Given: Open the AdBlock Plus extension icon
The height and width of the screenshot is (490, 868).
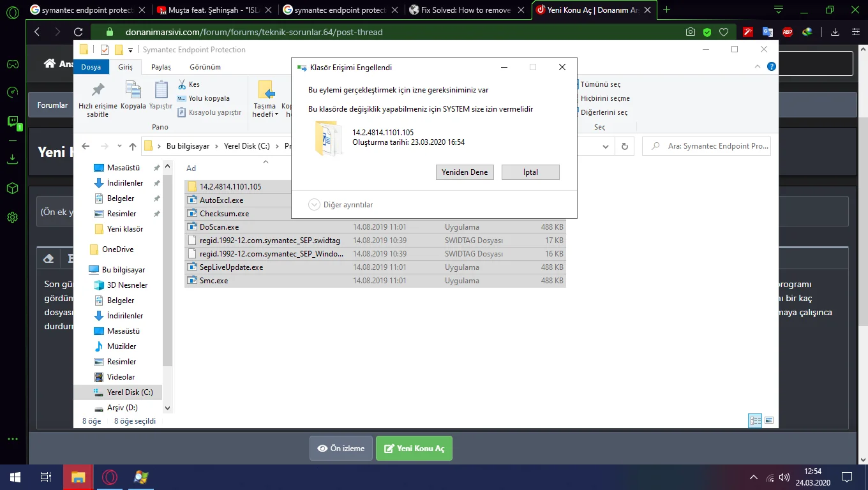Looking at the screenshot, I should (788, 32).
